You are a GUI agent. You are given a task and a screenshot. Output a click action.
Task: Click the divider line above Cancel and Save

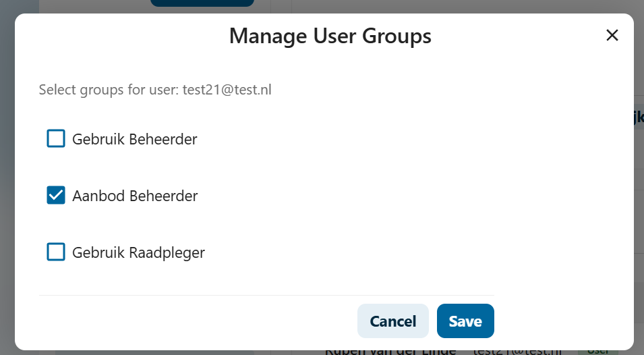[266, 295]
